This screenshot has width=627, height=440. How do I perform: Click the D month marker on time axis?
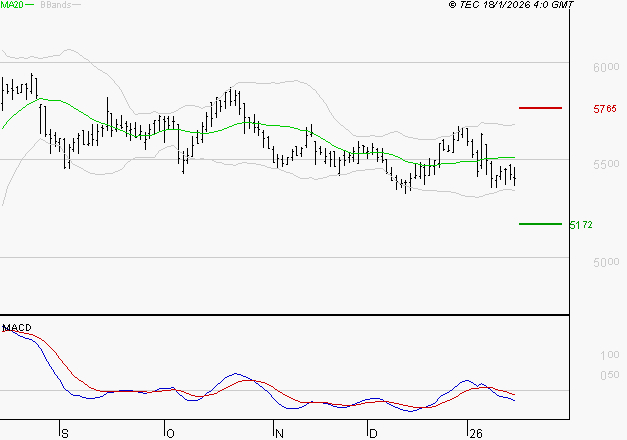point(373,434)
